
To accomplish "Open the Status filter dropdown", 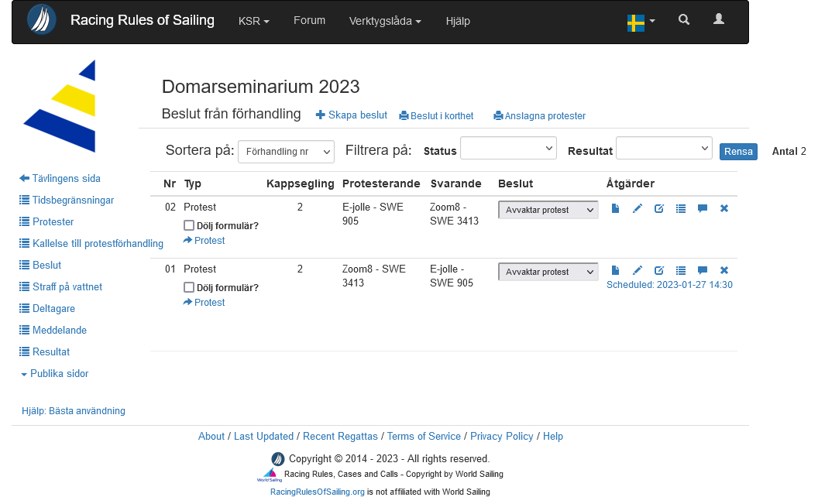I will tap(508, 149).
